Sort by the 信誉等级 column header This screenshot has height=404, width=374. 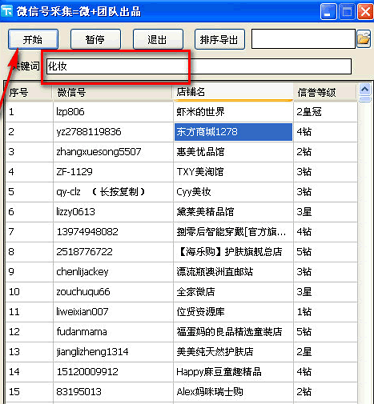coord(325,92)
